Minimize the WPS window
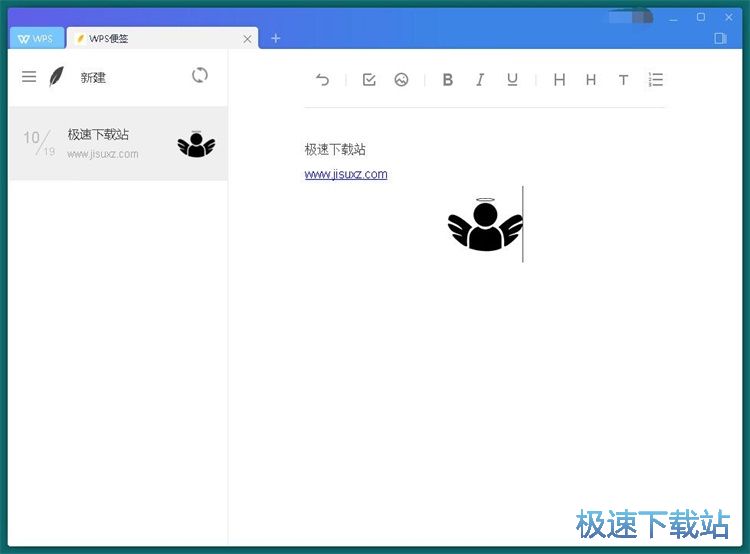 [673, 18]
